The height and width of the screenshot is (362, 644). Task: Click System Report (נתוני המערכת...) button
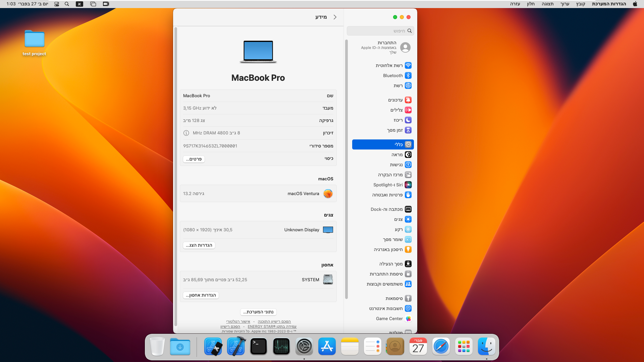pyautogui.click(x=258, y=312)
